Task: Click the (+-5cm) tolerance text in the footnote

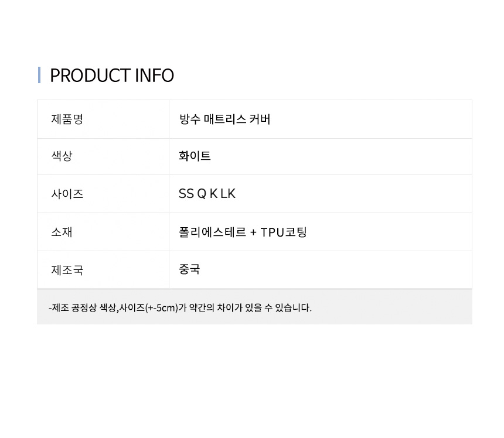Action: [x=159, y=307]
